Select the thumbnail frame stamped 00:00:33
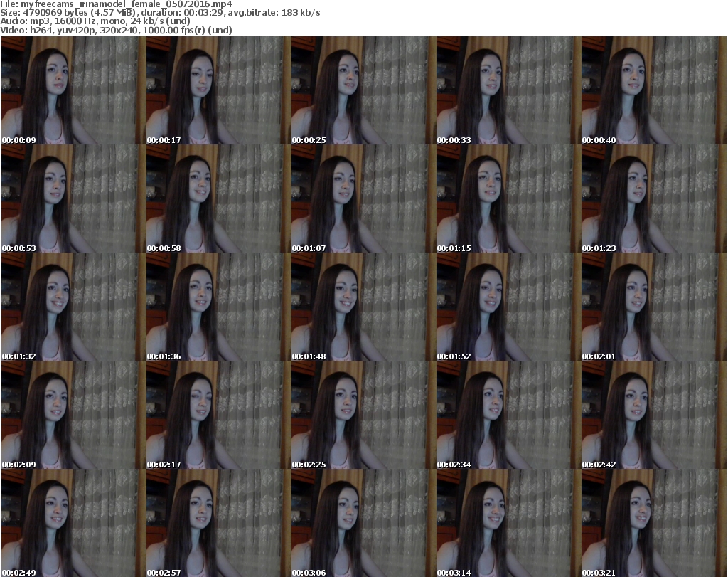 (508, 90)
